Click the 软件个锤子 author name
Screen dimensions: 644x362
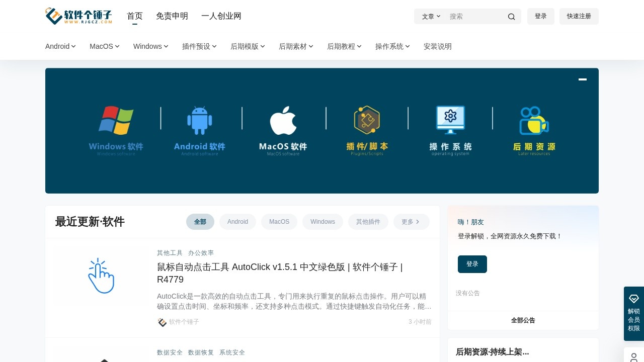pyautogui.click(x=184, y=322)
